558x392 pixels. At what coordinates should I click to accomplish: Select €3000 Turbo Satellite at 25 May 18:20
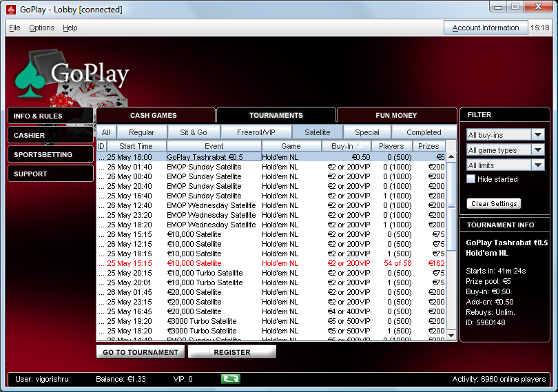tap(271, 331)
